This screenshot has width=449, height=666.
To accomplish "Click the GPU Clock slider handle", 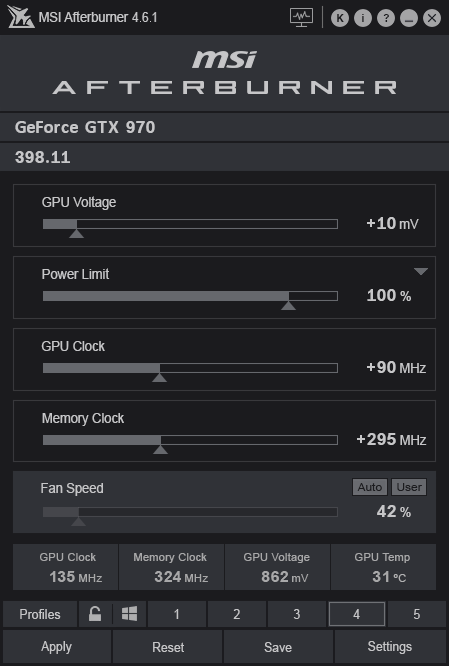I will (x=159, y=377).
